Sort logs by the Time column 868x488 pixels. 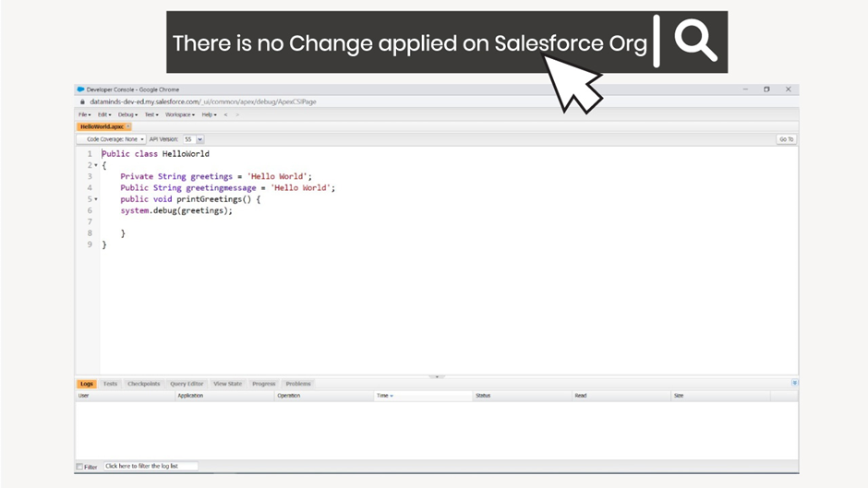coord(424,396)
